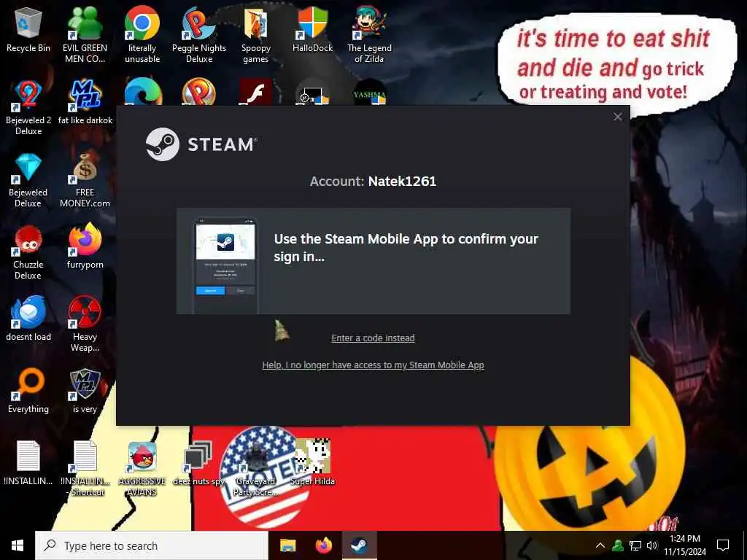Show hidden system tray icons

coord(600,545)
